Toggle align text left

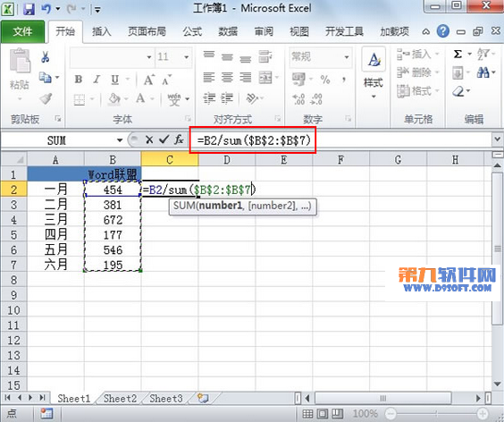tap(209, 78)
